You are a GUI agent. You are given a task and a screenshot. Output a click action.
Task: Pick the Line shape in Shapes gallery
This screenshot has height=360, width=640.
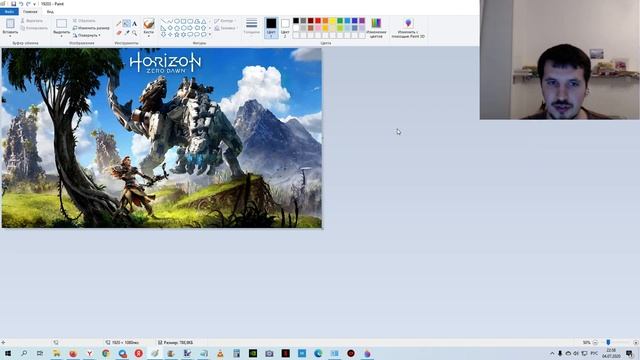tap(163, 21)
